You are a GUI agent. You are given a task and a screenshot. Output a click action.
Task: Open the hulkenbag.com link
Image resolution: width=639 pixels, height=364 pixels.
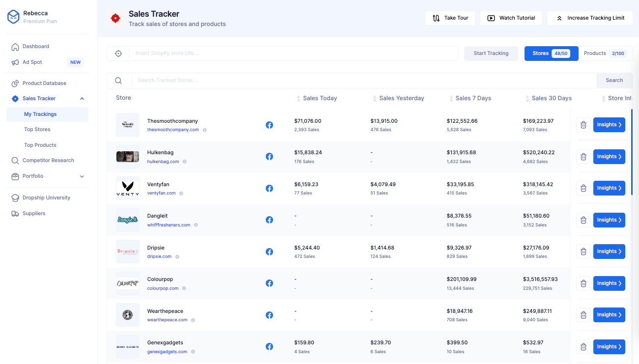tap(164, 162)
